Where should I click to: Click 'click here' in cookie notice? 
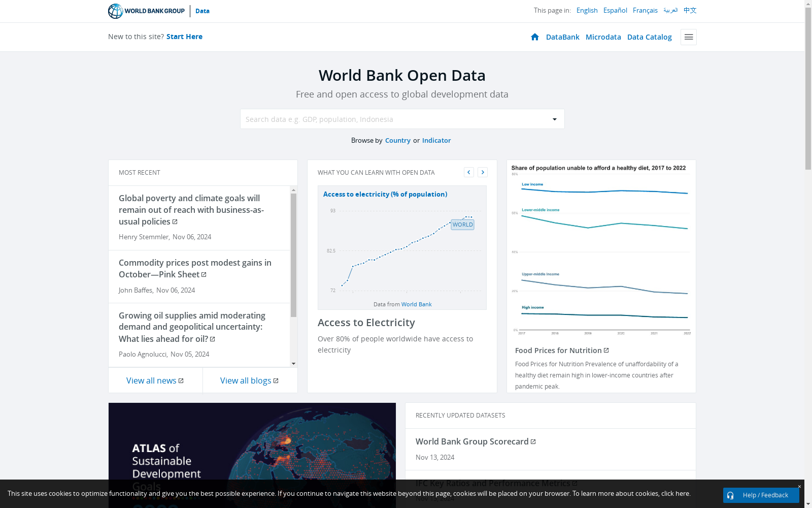675,493
